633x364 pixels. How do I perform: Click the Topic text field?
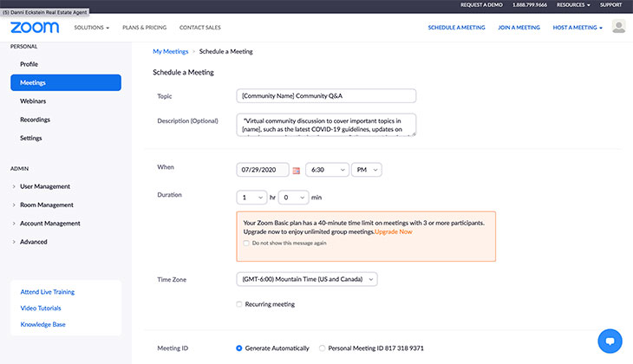click(x=325, y=96)
